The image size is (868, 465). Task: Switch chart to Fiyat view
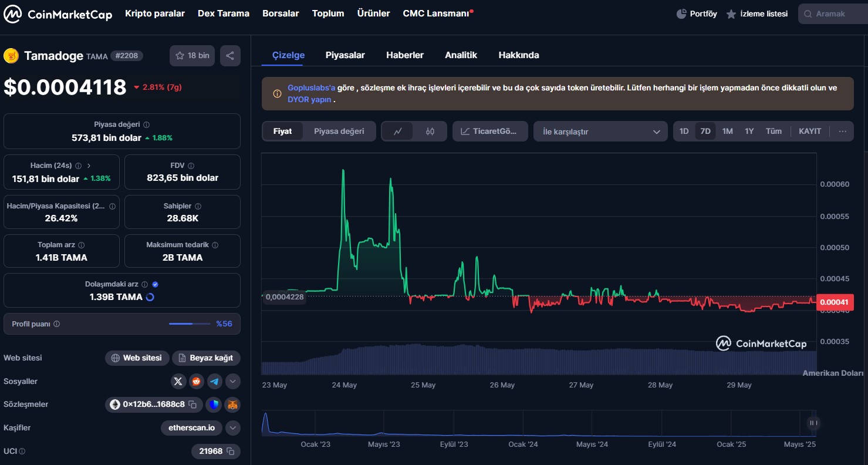point(282,131)
